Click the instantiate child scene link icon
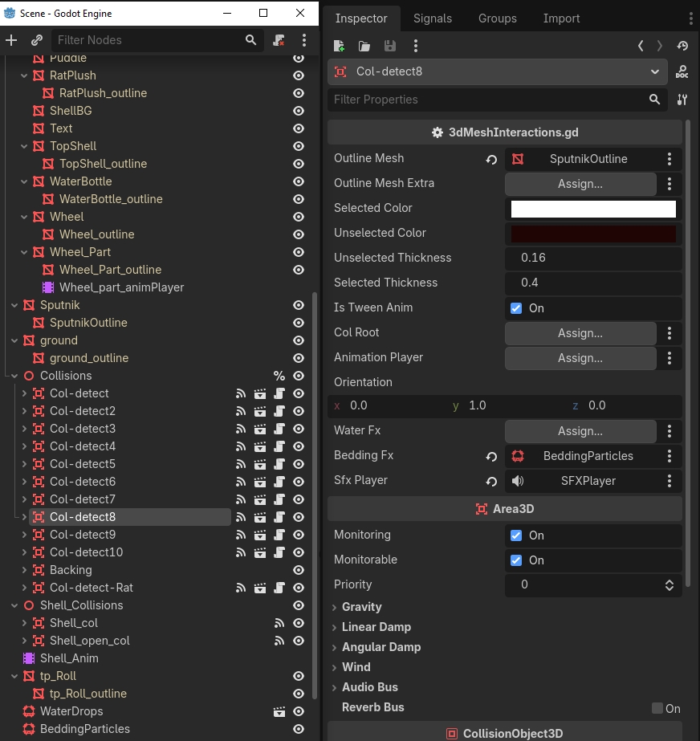Screen dimensions: 700x741 pyautogui.click(x=37, y=40)
